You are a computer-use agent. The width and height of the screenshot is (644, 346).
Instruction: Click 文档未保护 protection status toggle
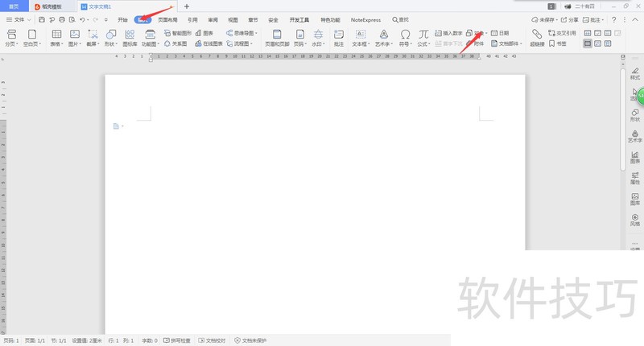250,340
